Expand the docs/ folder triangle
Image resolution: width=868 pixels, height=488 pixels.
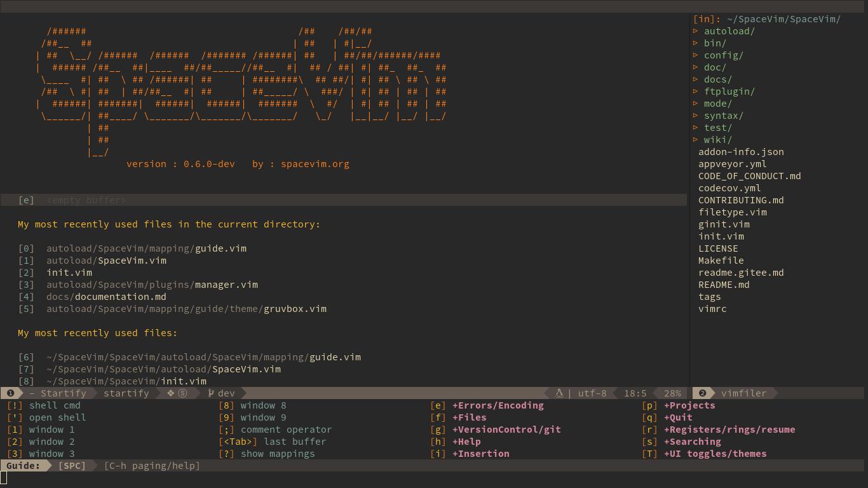click(x=696, y=79)
